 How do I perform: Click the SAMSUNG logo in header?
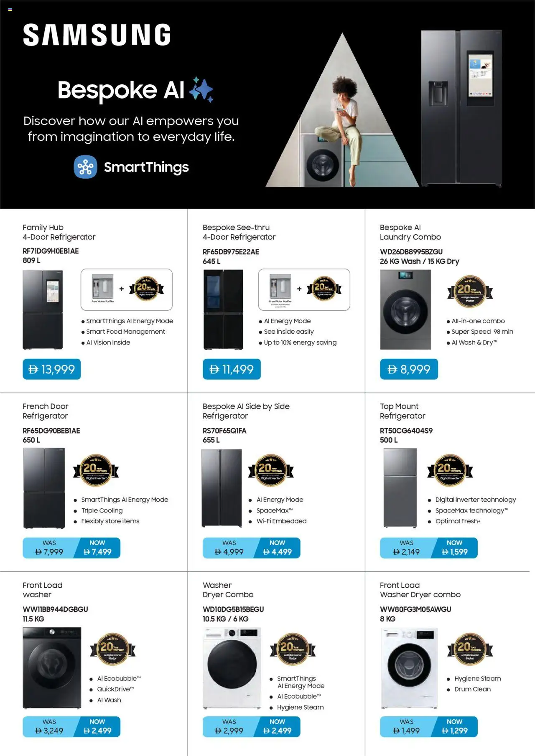[x=97, y=34]
